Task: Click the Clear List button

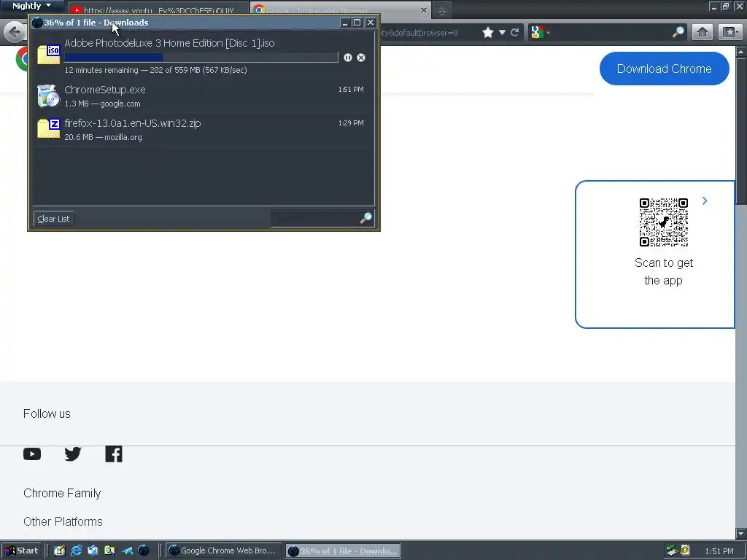Action: 53,219
